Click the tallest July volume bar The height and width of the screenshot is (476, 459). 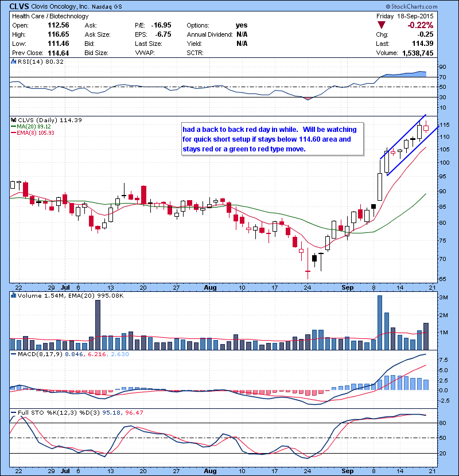[x=98, y=325]
